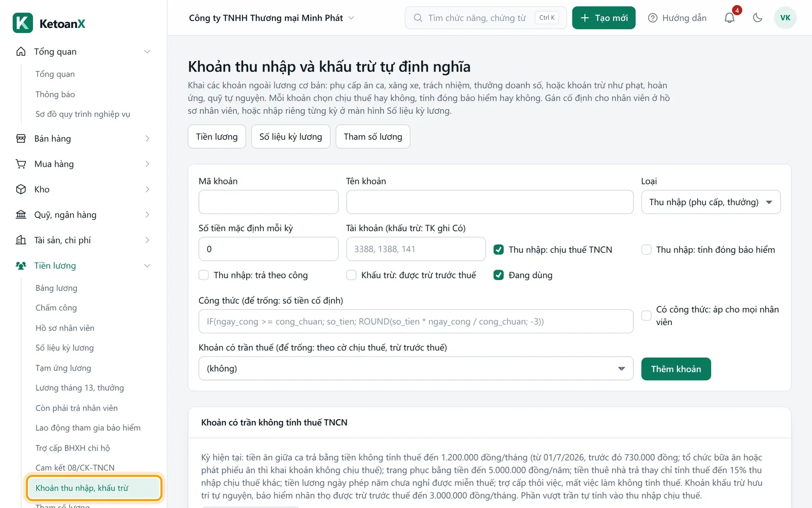The height and width of the screenshot is (508, 812).
Task: Click the Thêm khoản button
Action: pyautogui.click(x=676, y=369)
